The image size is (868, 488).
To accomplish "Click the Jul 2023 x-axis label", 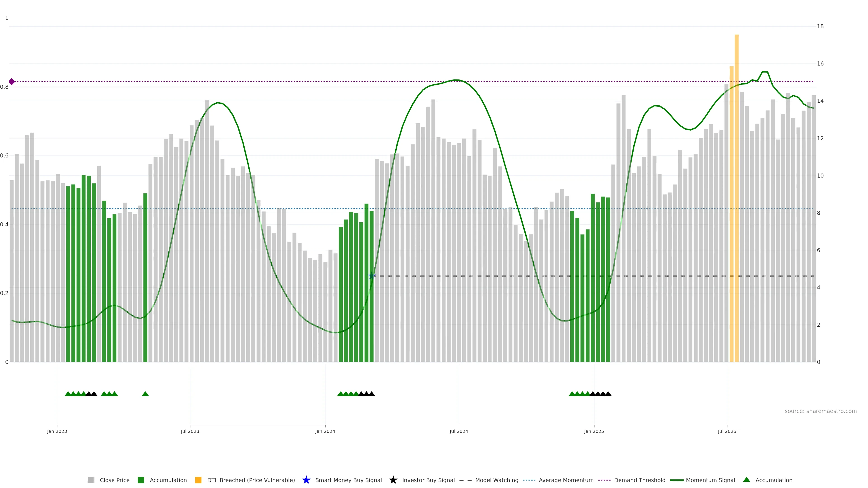I will click(x=190, y=431).
